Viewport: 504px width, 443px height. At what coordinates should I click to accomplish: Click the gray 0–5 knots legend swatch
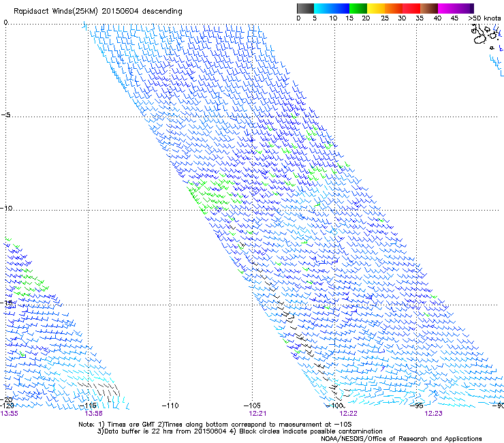click(305, 8)
